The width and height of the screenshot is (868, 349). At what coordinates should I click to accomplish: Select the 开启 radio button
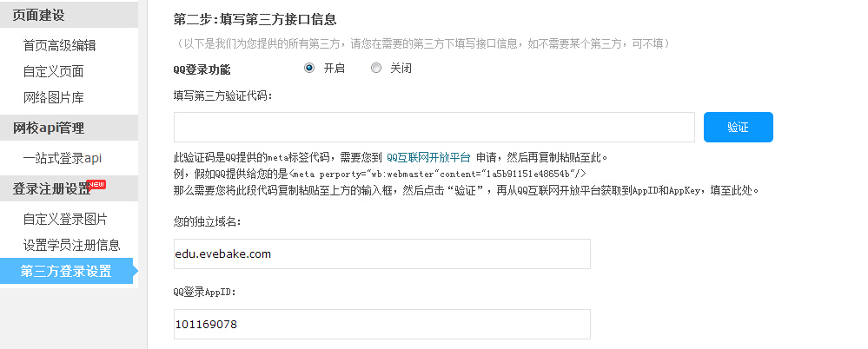pyautogui.click(x=309, y=69)
